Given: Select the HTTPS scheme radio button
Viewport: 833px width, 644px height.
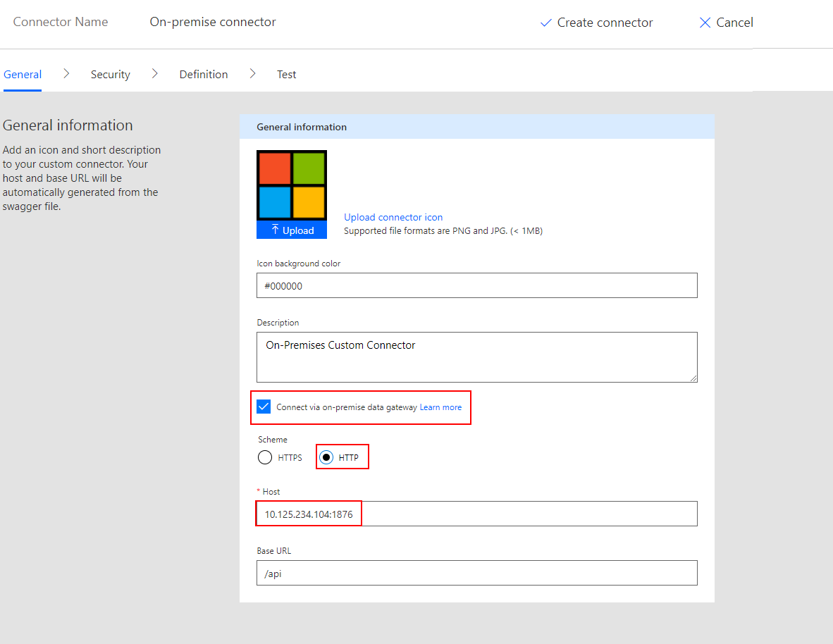Looking at the screenshot, I should (x=265, y=457).
